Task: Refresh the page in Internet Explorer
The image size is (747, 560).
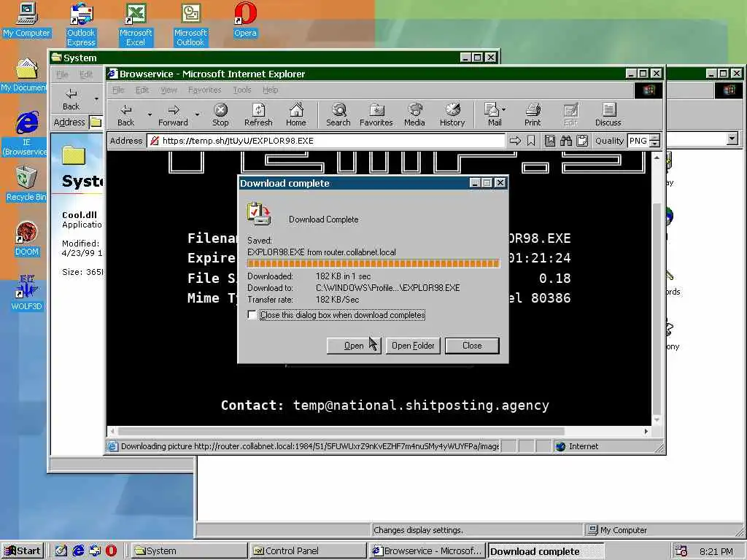Action: (x=258, y=114)
